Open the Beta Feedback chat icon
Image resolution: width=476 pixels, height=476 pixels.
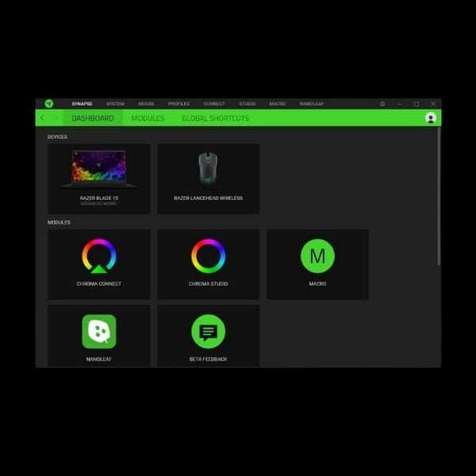pos(208,332)
